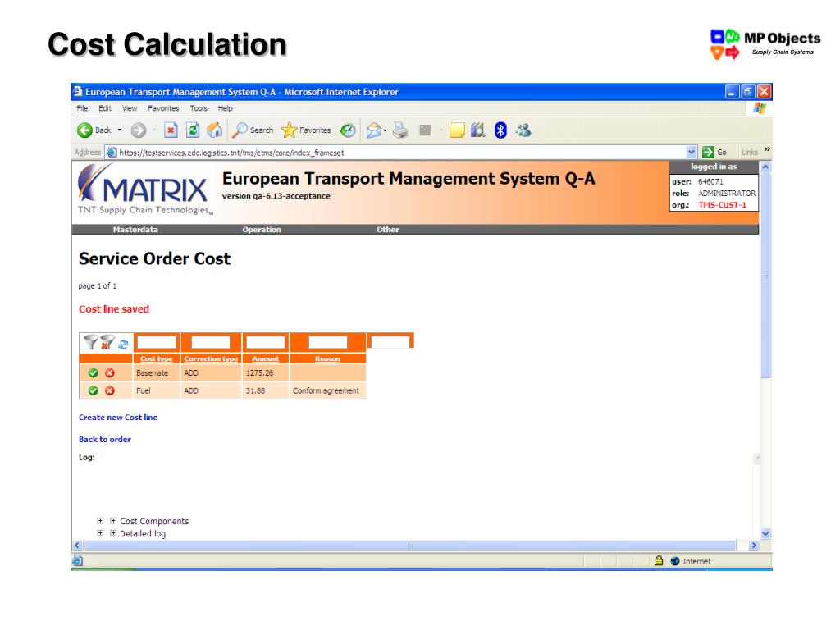The width and height of the screenshot is (840, 630).
Task: Click the page icon in address bar
Action: tap(112, 152)
